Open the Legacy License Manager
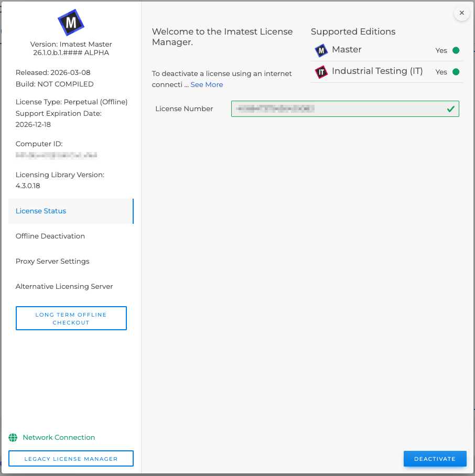 pyautogui.click(x=71, y=459)
